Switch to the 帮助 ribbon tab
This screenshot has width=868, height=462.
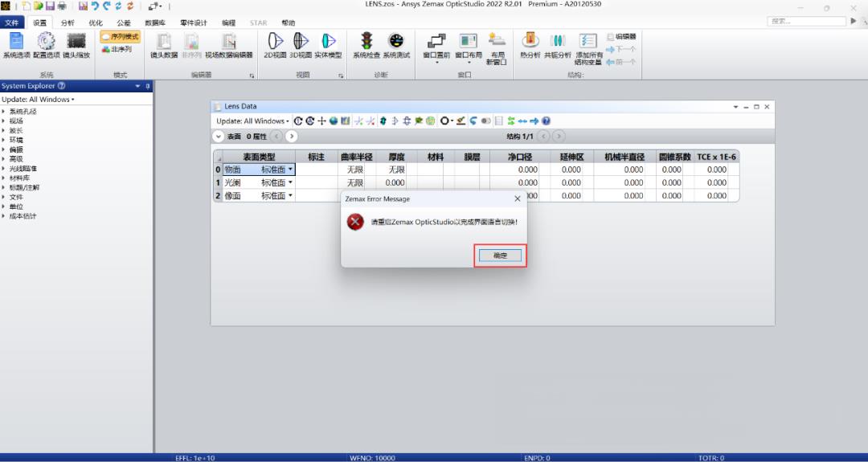pyautogui.click(x=289, y=22)
